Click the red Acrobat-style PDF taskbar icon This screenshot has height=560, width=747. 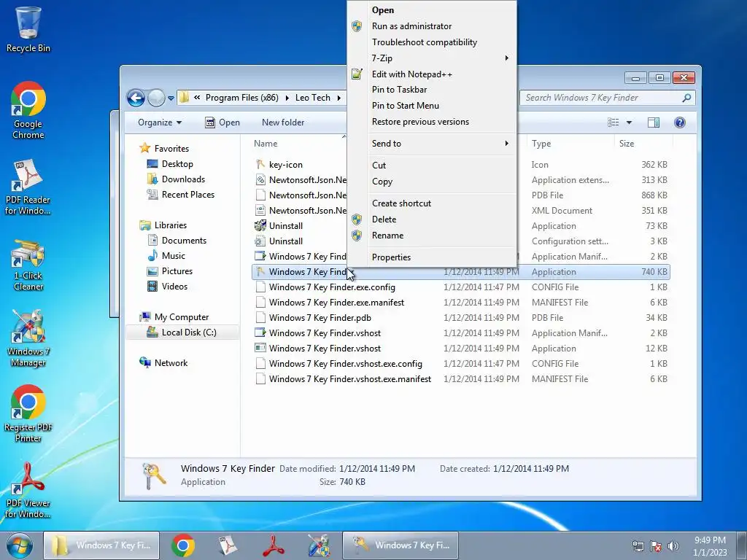(273, 545)
